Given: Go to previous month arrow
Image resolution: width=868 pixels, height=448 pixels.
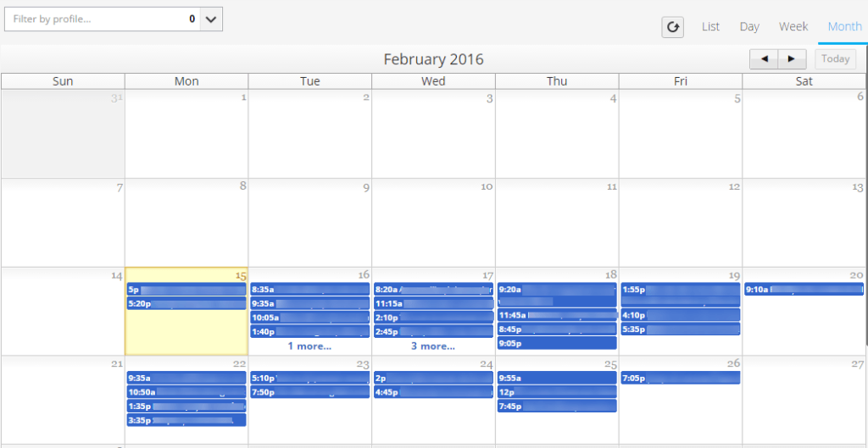Looking at the screenshot, I should [x=764, y=59].
